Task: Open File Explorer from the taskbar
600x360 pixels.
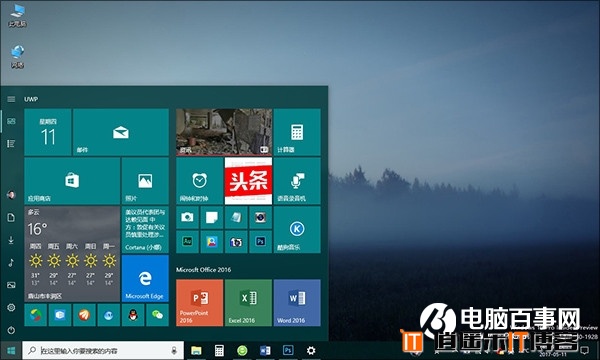Action: click(196, 350)
